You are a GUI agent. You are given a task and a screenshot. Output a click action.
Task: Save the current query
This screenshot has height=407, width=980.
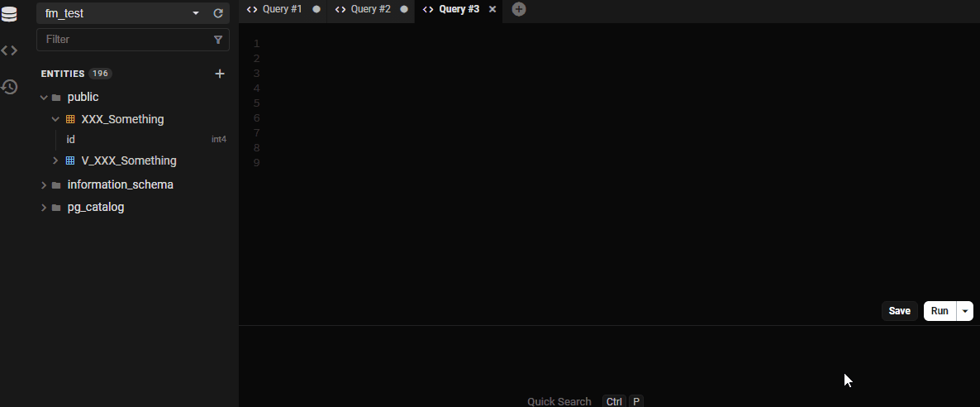click(x=899, y=311)
